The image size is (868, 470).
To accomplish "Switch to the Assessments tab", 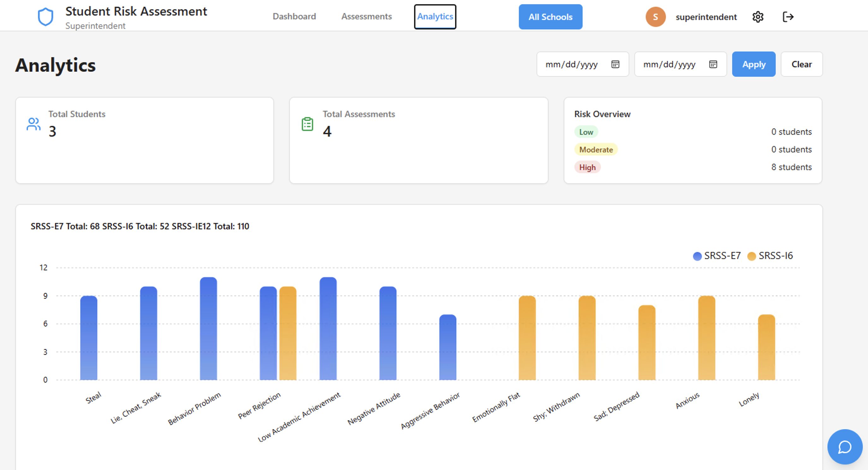I will (x=366, y=16).
